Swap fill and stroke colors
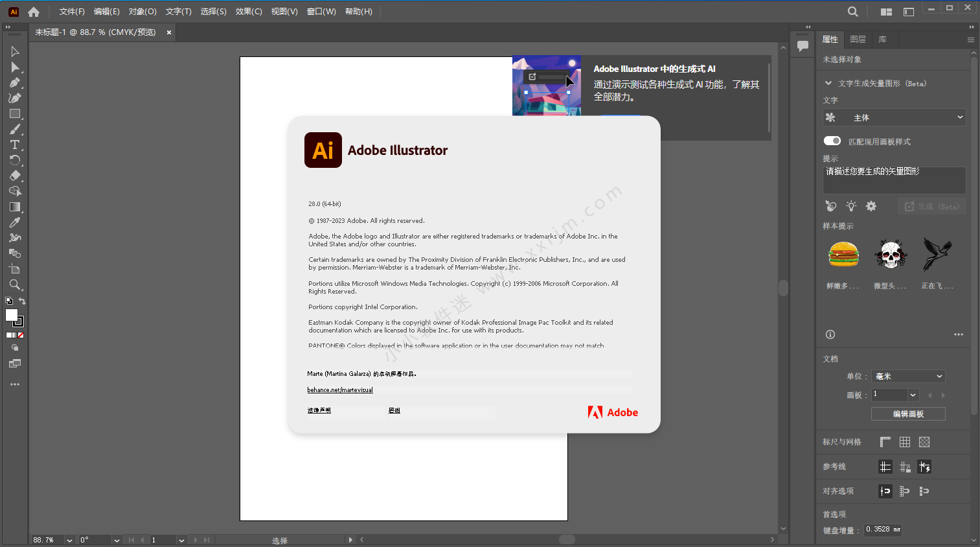Screen dimensions: 980x547 tap(22, 301)
